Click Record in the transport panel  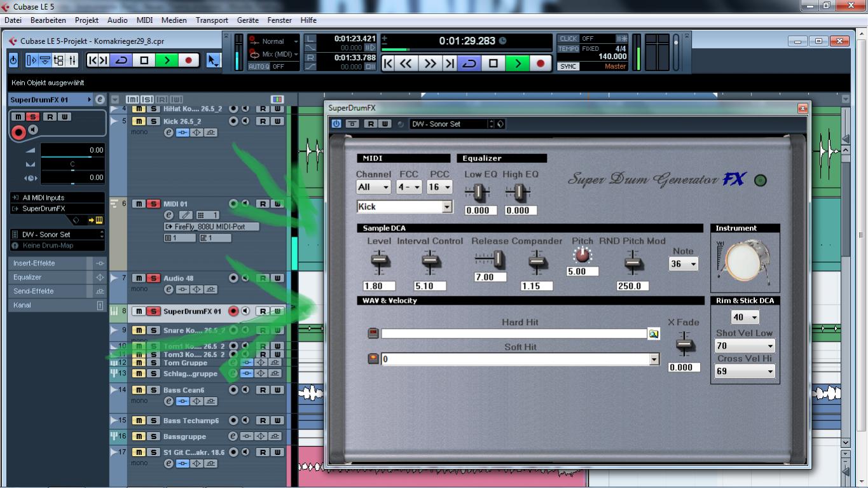pos(541,63)
